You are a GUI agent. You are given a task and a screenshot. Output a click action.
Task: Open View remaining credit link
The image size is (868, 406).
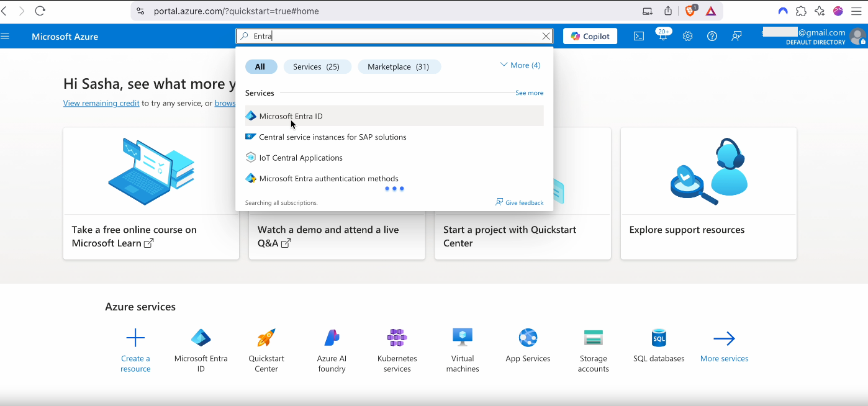pos(101,103)
